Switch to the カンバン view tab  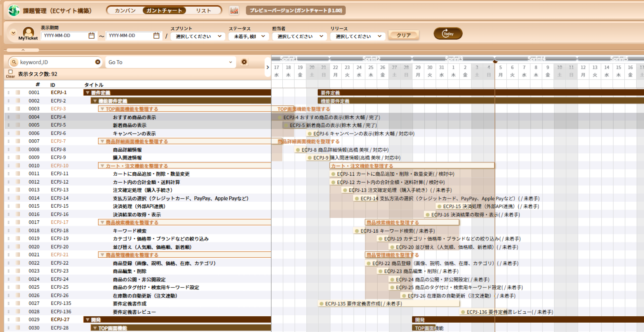[125, 11]
